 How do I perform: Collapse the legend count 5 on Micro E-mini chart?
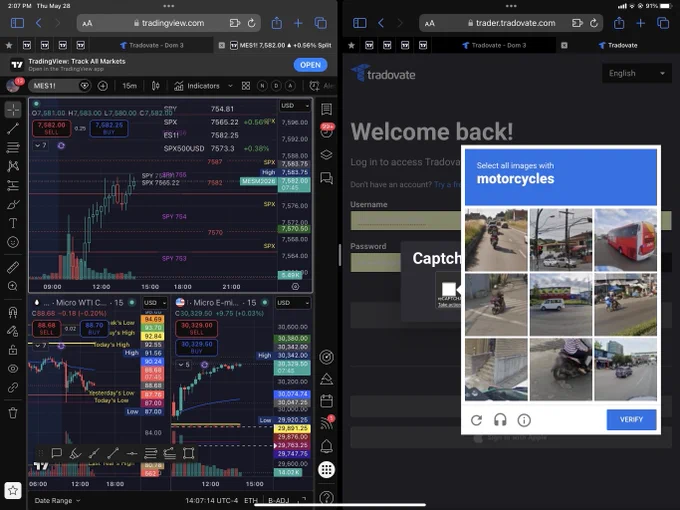(184, 365)
